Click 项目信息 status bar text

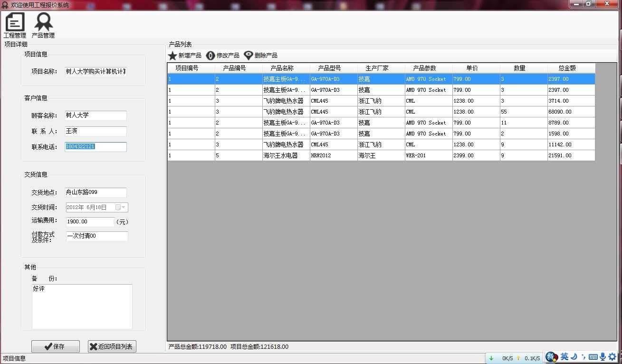tap(14, 358)
